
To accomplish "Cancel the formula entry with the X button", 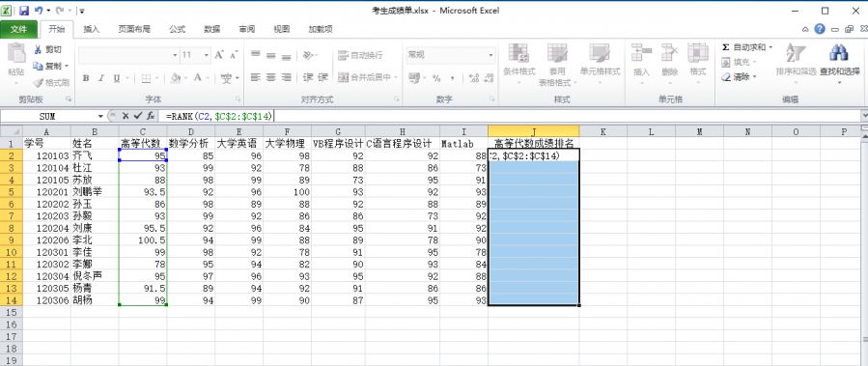I will [126, 116].
